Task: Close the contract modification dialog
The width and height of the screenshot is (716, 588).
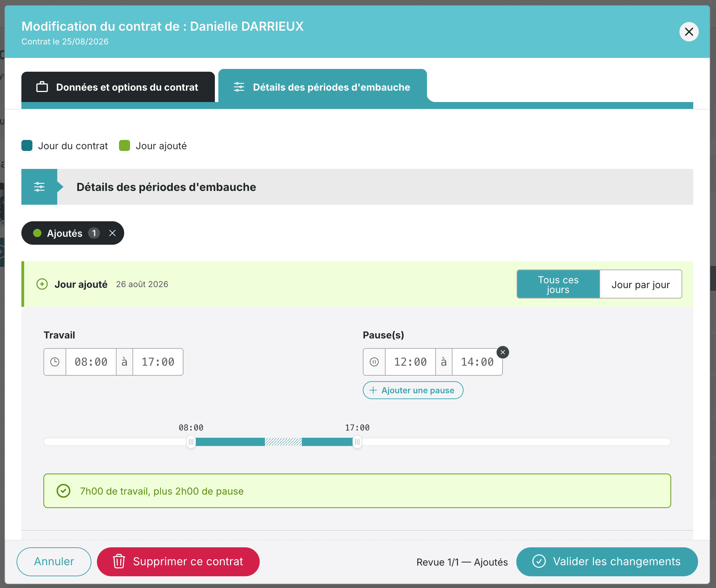Action: coord(689,32)
